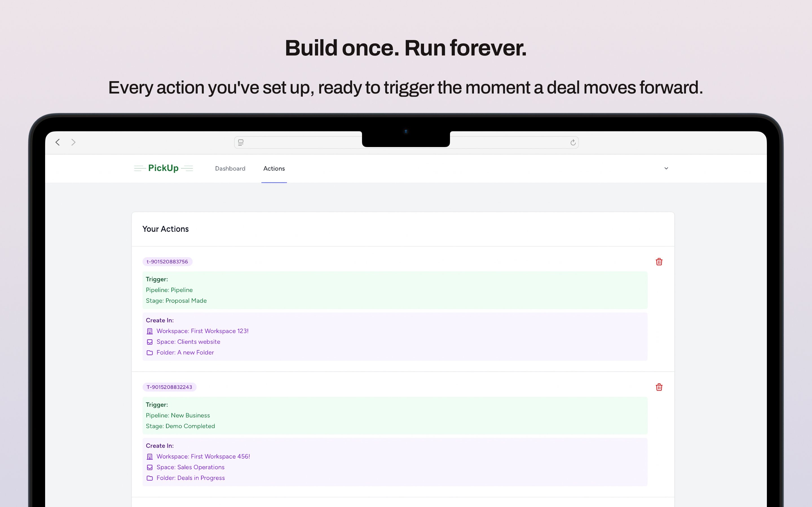Click the workspace building icon beside First Workspace 123!
The height and width of the screenshot is (507, 812).
(150, 331)
